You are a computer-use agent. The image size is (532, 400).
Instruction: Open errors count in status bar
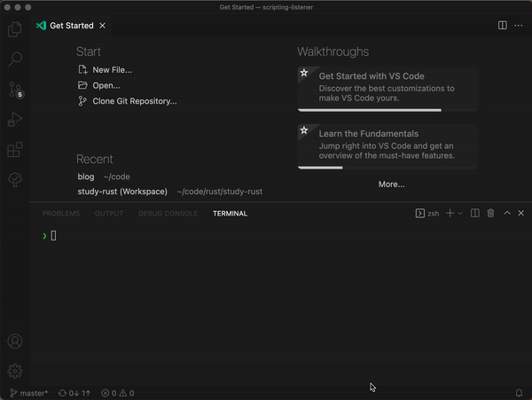coord(108,393)
